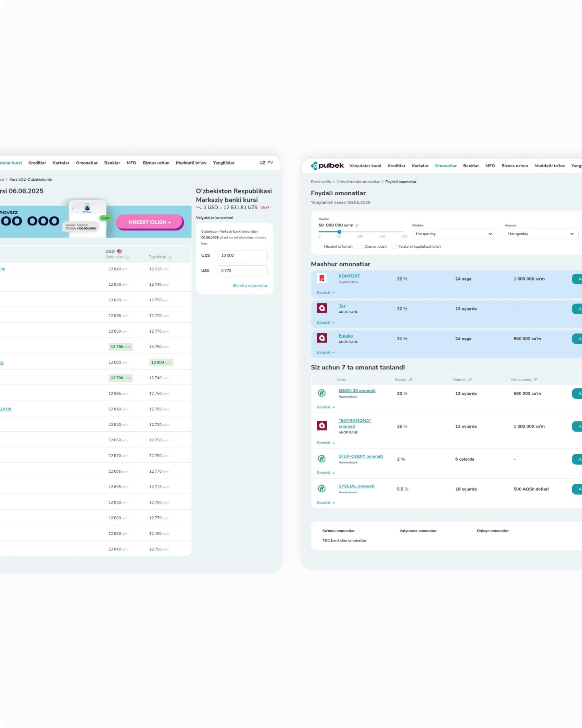The width and height of the screenshot is (582, 728).
Task: Click the Poytaxt Bank logo on KOMFORT
Action: point(322,278)
